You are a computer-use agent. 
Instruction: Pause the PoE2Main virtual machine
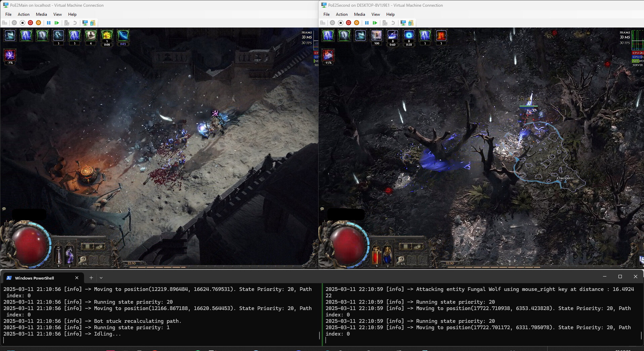[49, 23]
